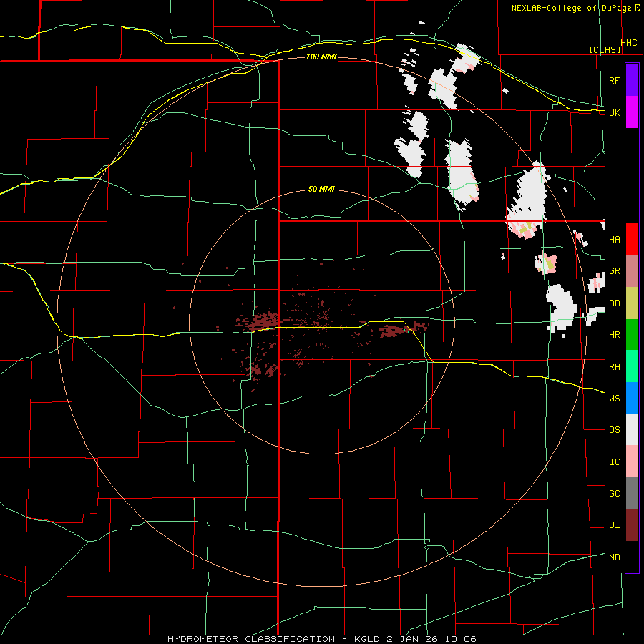Click the 'RA' legend label
The height and width of the screenshot is (644, 644).
tap(615, 367)
